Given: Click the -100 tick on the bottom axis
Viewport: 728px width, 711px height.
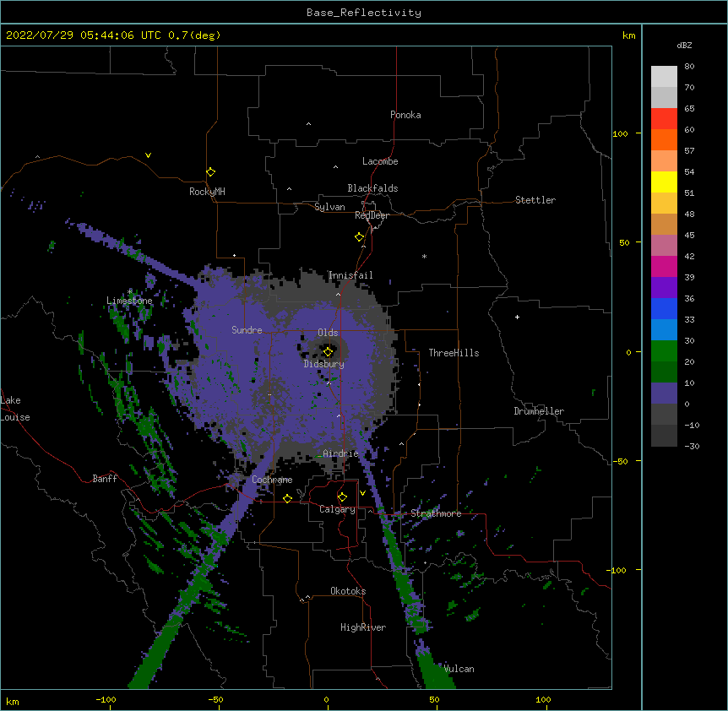Looking at the screenshot, I should [106, 699].
